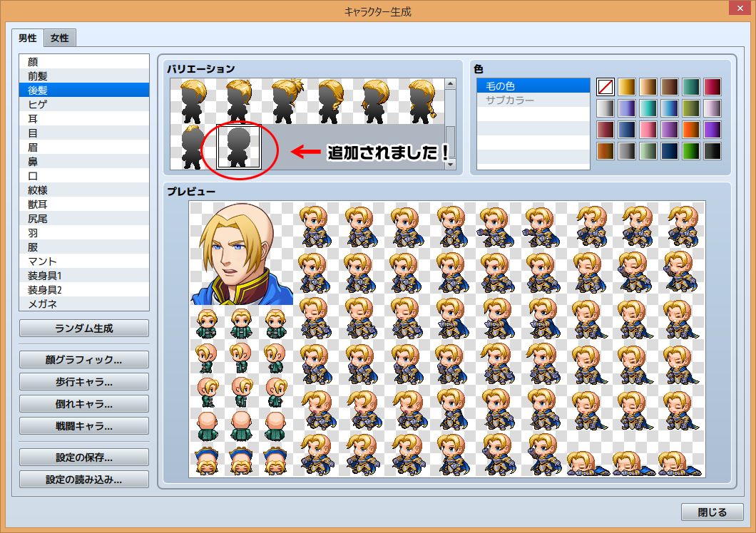Select 尻尾 in the parts list
The image size is (756, 533).
point(84,218)
